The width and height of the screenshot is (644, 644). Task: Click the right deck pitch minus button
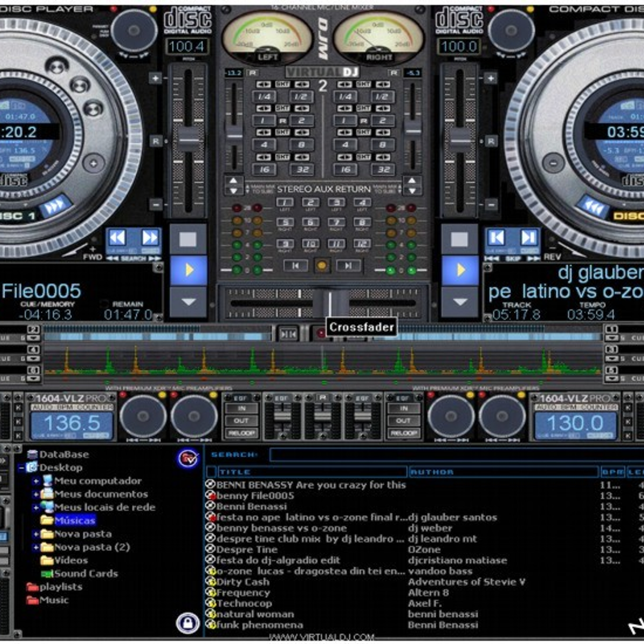[491, 204]
